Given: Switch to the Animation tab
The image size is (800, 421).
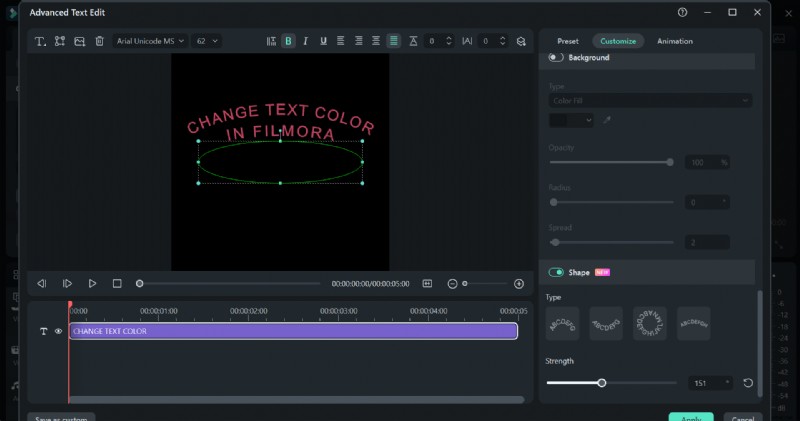Looking at the screenshot, I should (674, 41).
